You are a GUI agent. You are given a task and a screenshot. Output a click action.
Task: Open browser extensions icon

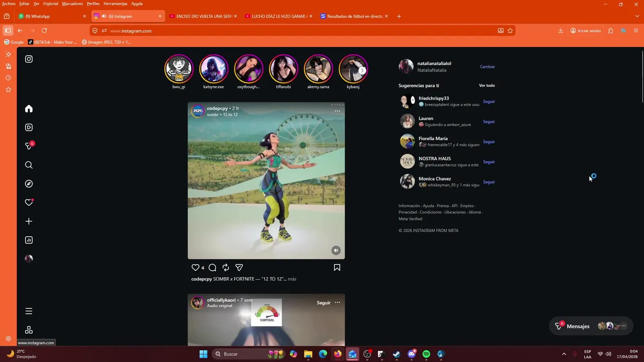[610, 31]
